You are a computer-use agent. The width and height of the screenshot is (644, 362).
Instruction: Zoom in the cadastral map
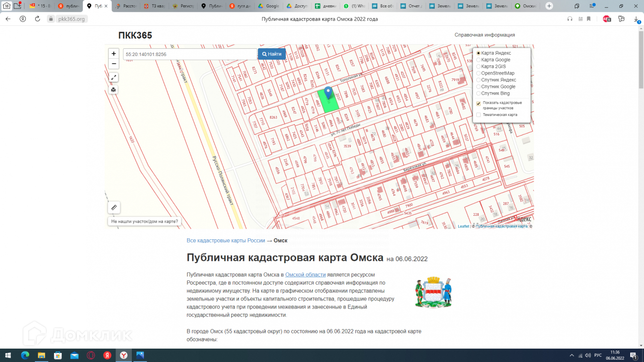[114, 54]
